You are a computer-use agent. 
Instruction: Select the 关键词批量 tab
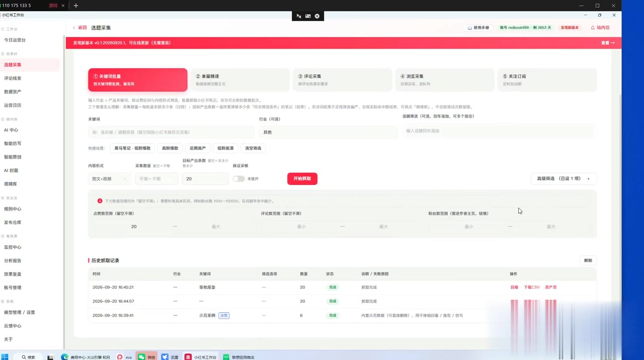137,80
